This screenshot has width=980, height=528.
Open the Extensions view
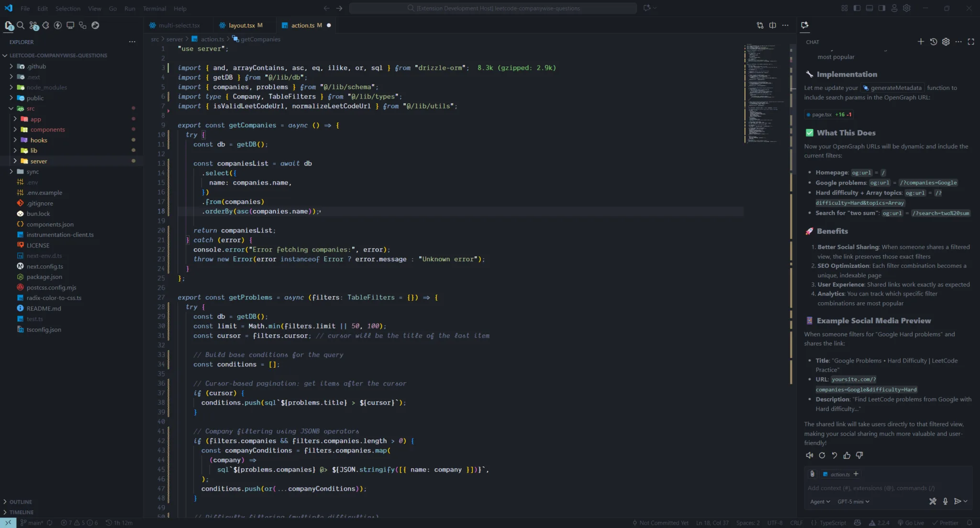(46, 25)
